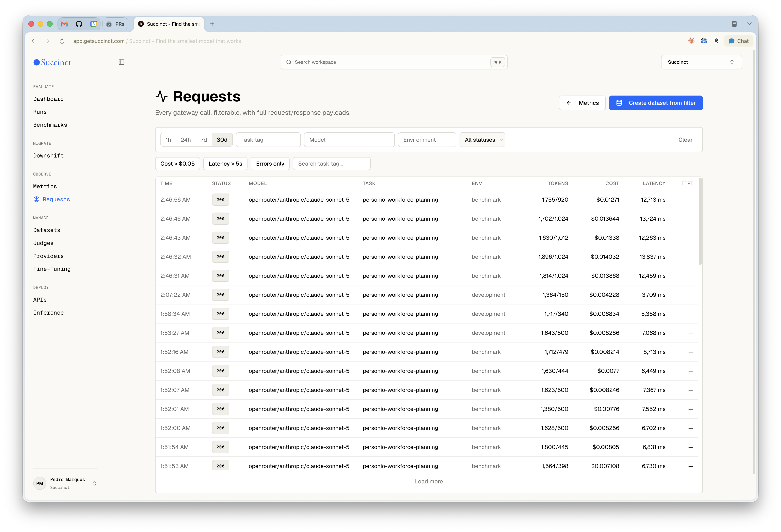The height and width of the screenshot is (532, 781).
Task: Open the Chat panel button
Action: [x=739, y=41]
